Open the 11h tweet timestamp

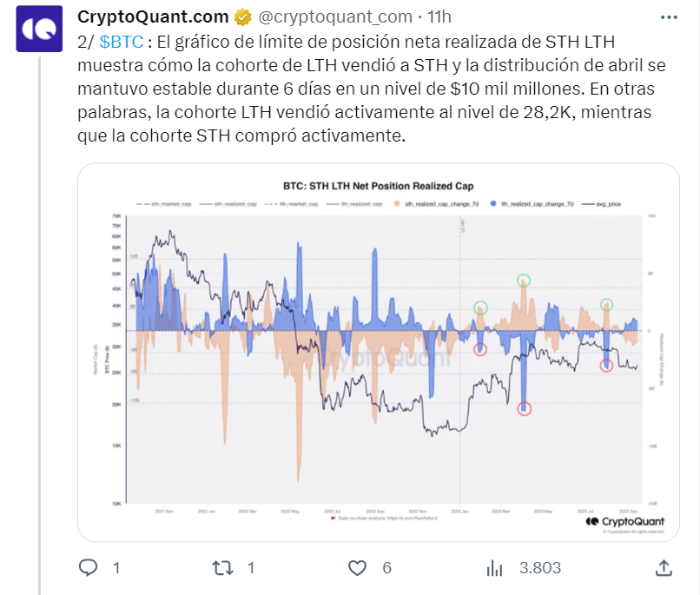tap(439, 17)
